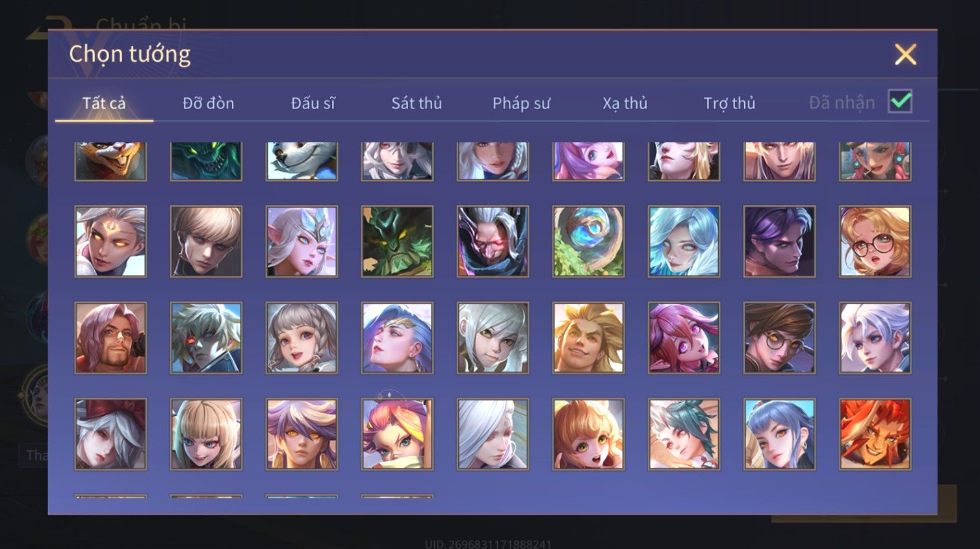This screenshot has width=980, height=549.
Task: Show the Pháp sư hero category
Action: (x=521, y=103)
